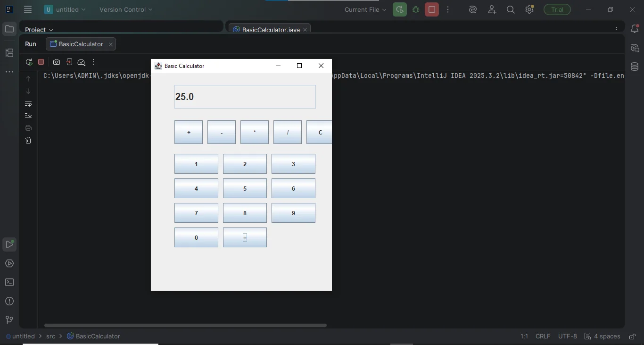644x345 pixels.
Task: Change the CRLF line separator
Action: (x=543, y=337)
